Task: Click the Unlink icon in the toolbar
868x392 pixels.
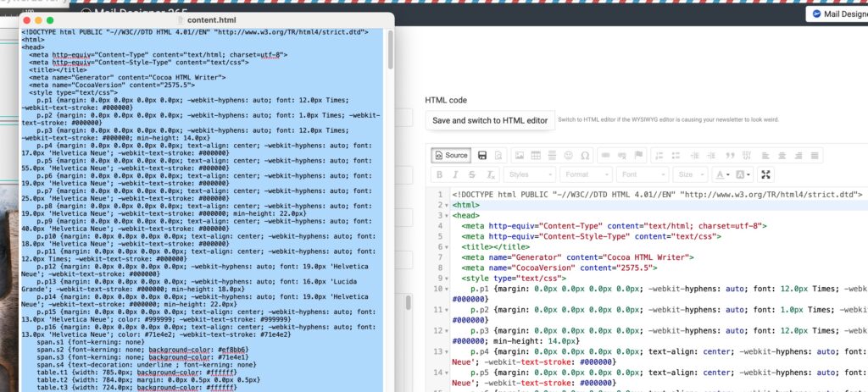Action: pos(621,156)
